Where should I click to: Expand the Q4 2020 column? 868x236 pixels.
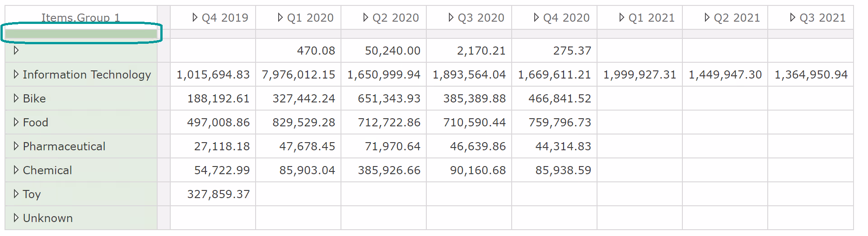point(536,18)
